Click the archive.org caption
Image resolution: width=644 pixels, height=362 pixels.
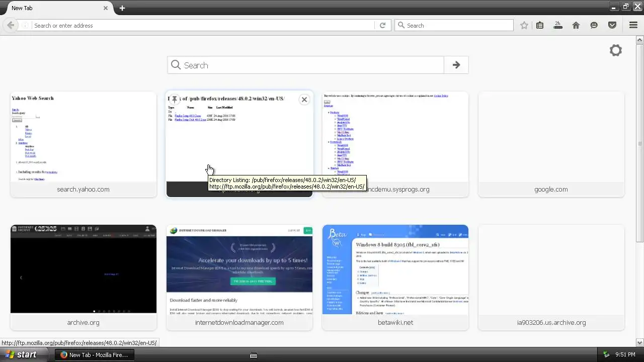(84, 323)
